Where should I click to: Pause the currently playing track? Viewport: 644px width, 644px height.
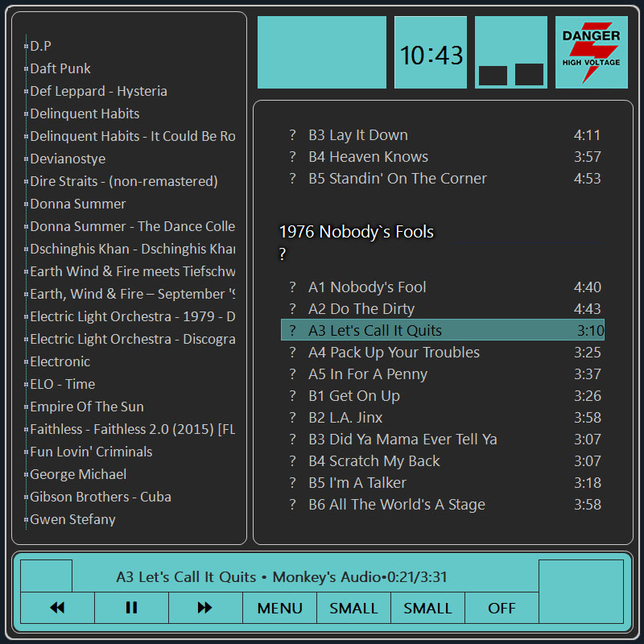tap(131, 608)
